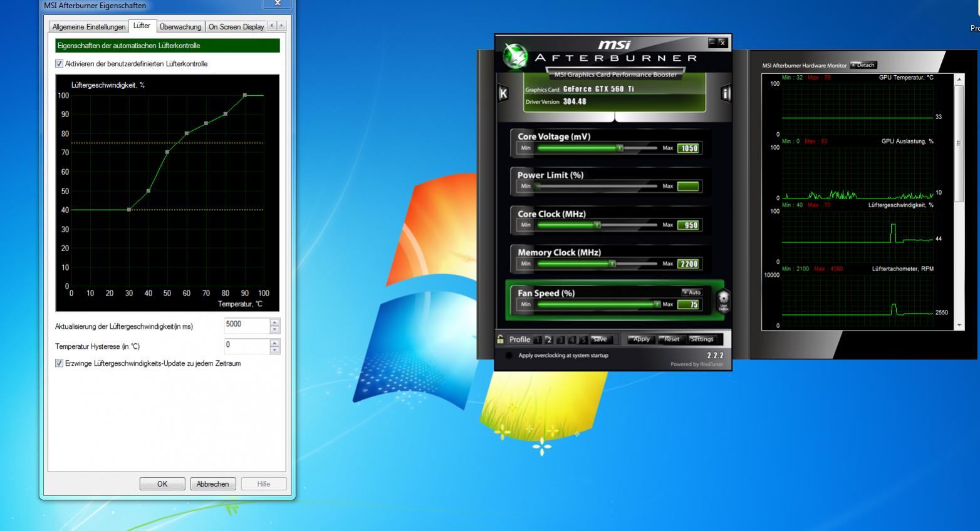Select profile slot 2
This screenshot has height=531, width=980.
[549, 340]
